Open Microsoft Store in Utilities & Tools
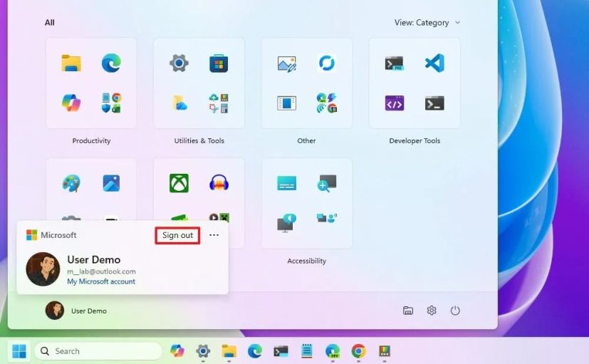 [x=218, y=63]
